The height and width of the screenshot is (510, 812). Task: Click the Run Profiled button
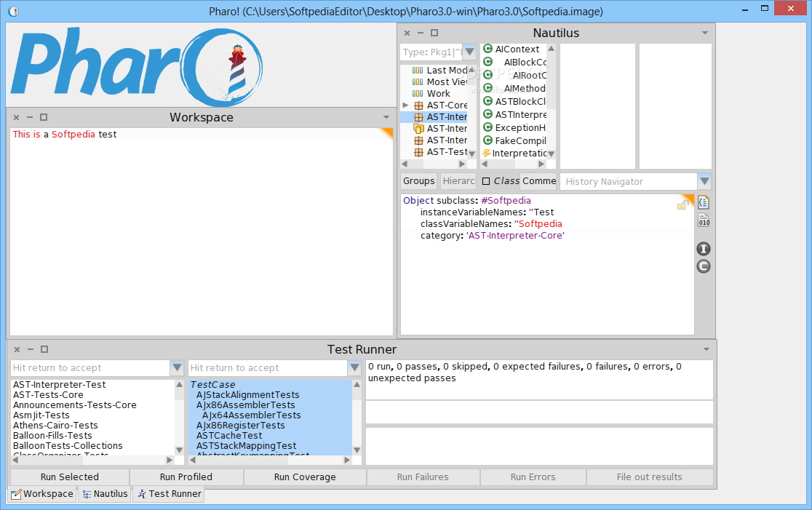tap(186, 477)
